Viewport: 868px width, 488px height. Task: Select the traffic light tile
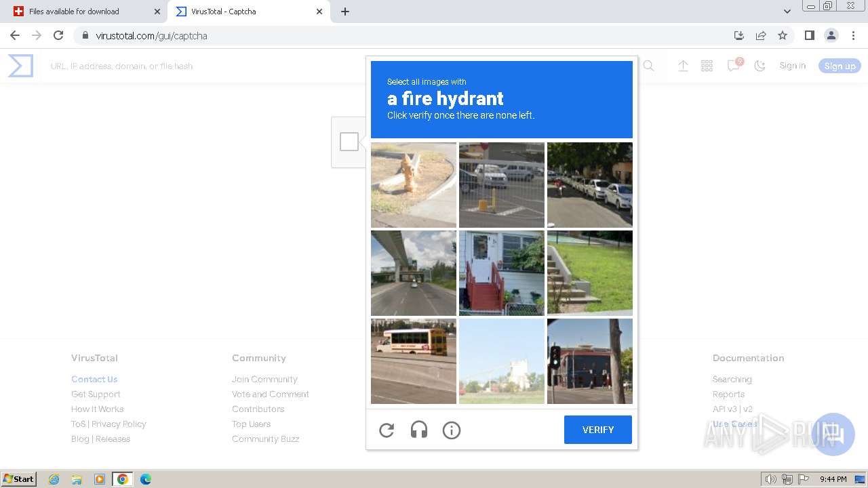pos(590,361)
